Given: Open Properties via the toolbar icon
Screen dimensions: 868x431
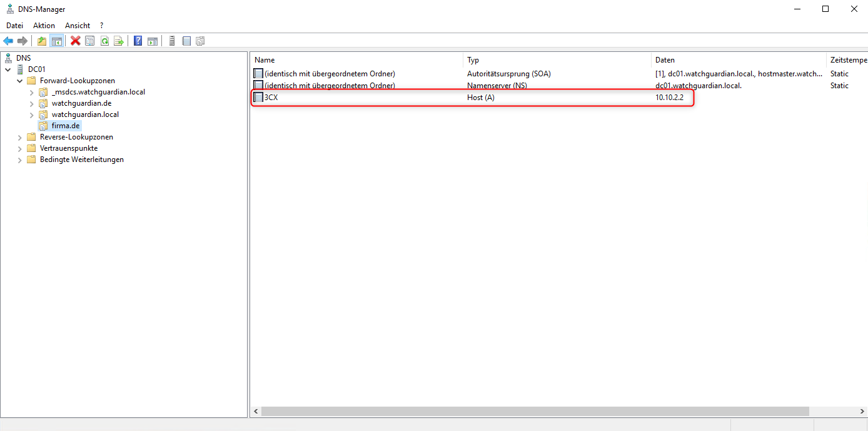Looking at the screenshot, I should tap(90, 41).
